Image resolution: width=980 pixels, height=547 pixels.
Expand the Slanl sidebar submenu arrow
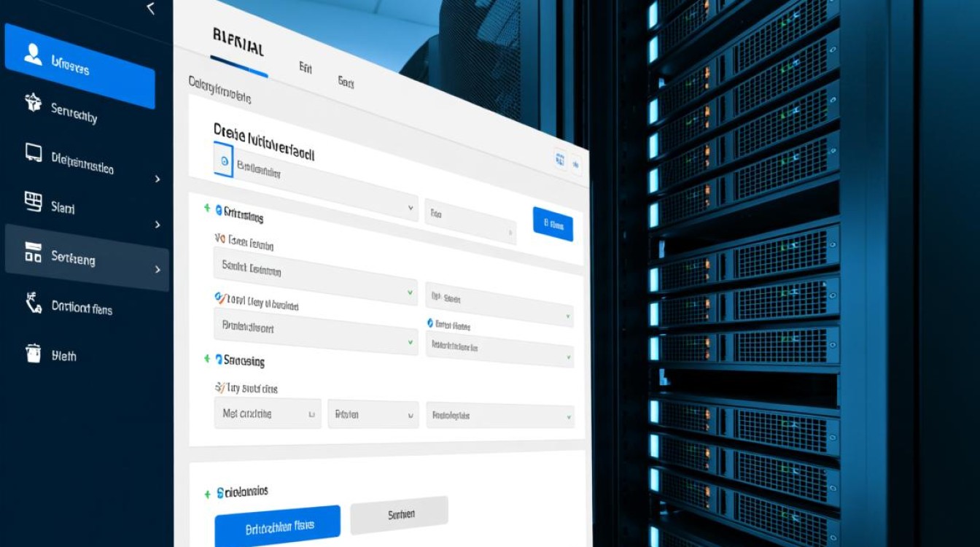click(x=157, y=225)
